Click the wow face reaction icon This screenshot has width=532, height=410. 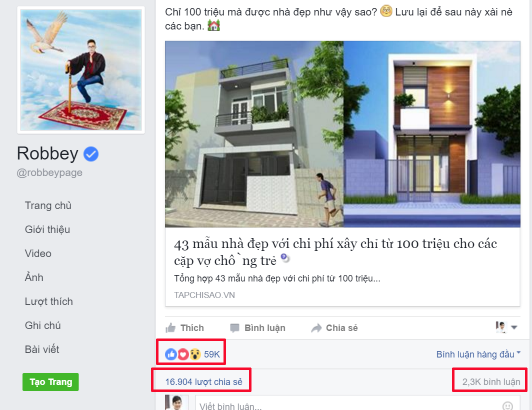click(195, 354)
